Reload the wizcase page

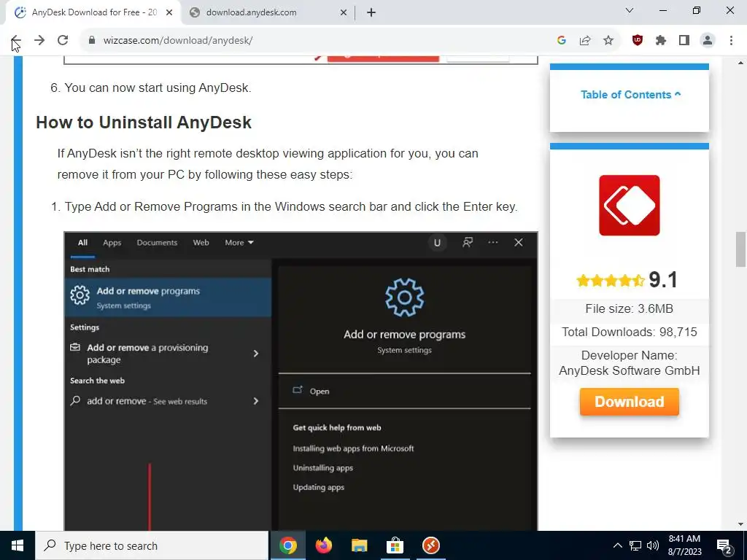point(63,41)
